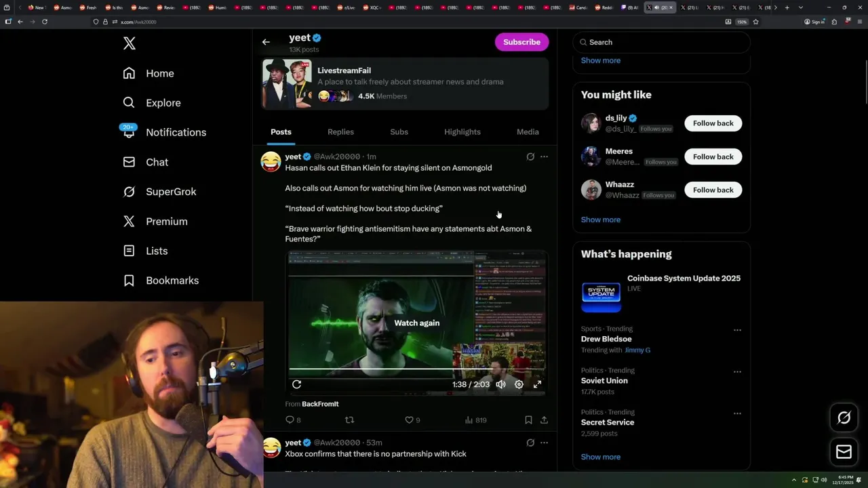Reply to the Hasan post
Image resolution: width=868 pixels, height=488 pixels.
coord(293,420)
